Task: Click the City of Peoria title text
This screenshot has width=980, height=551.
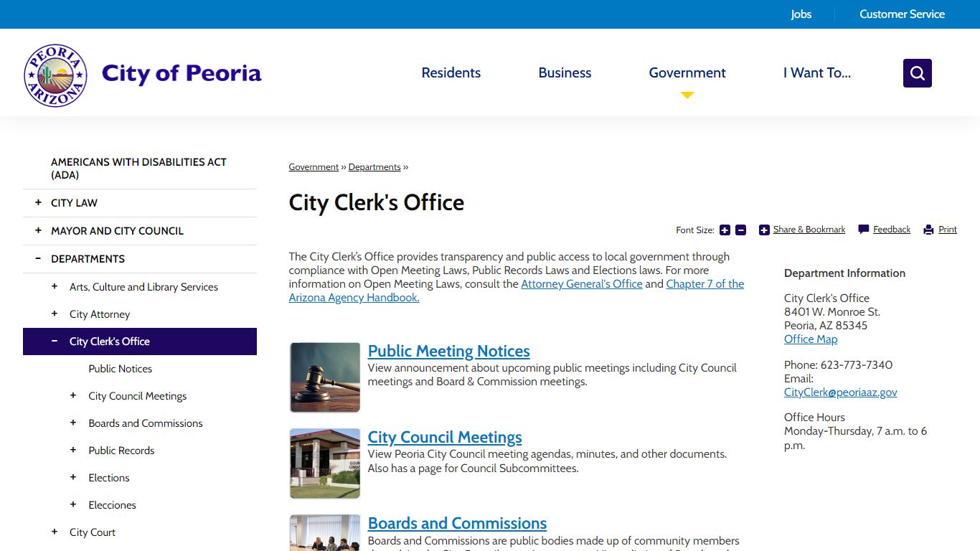Action: (182, 73)
